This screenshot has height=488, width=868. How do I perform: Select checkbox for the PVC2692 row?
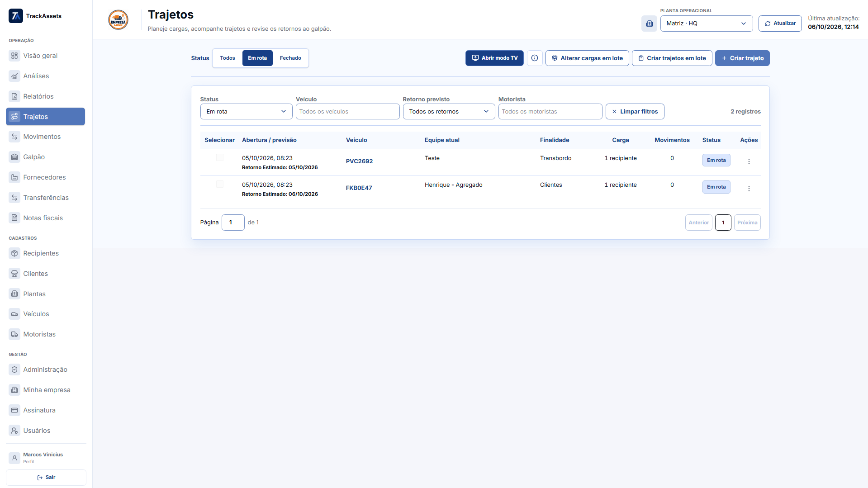click(220, 157)
